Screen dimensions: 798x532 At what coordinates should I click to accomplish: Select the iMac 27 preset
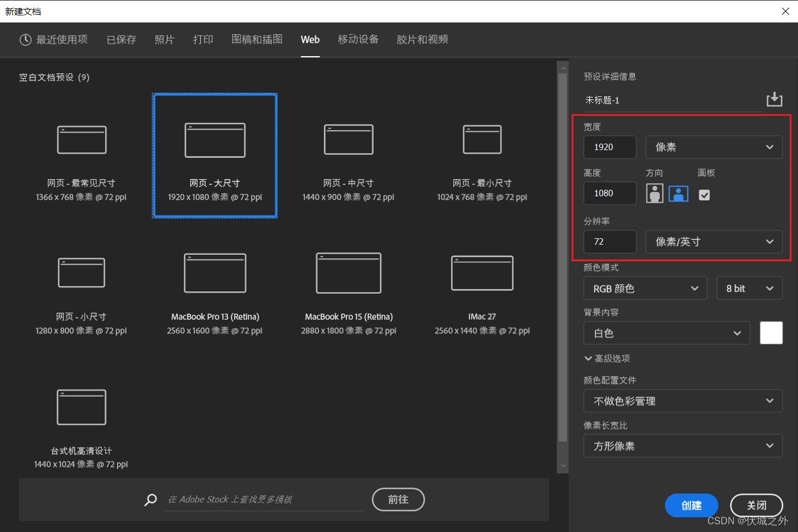[x=482, y=273]
